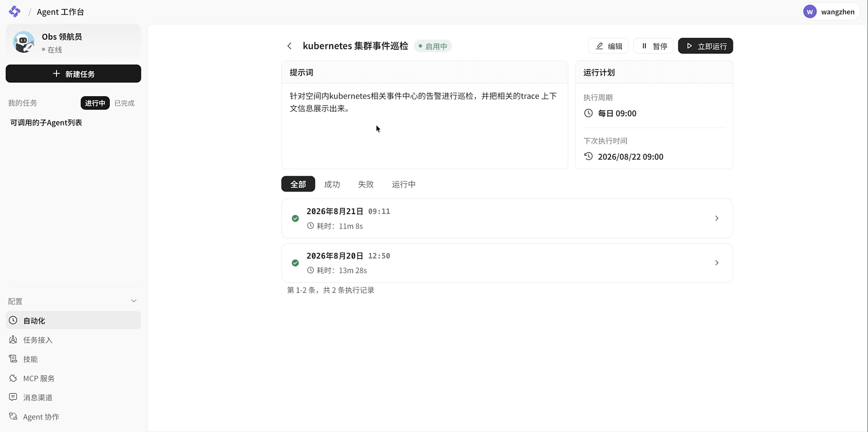Click the 编辑 button

(x=608, y=46)
